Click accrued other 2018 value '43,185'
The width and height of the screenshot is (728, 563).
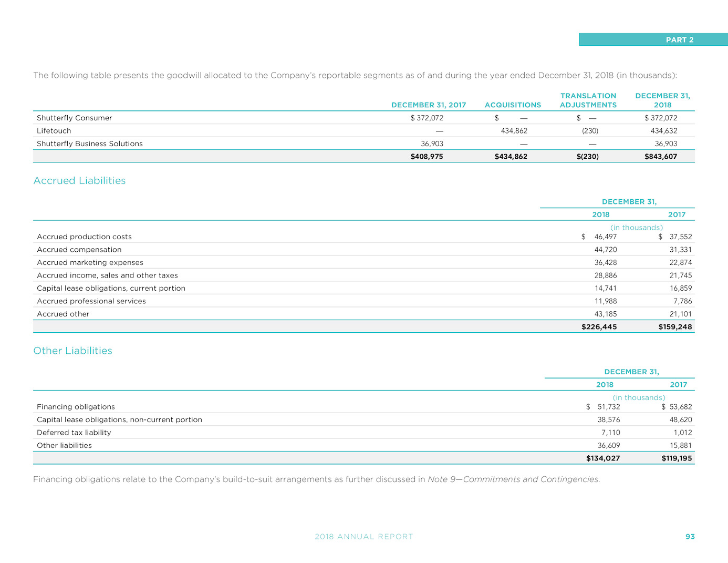pos(606,314)
